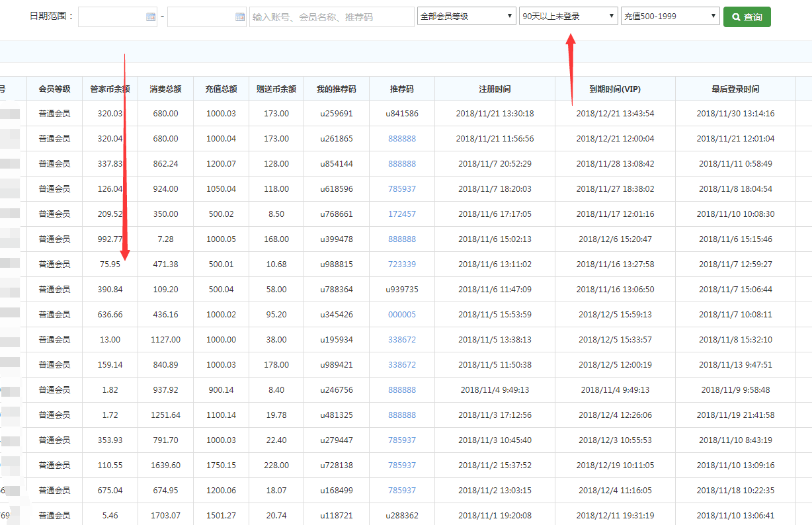
Task: Select my-referral code u988815
Action: click(337, 264)
